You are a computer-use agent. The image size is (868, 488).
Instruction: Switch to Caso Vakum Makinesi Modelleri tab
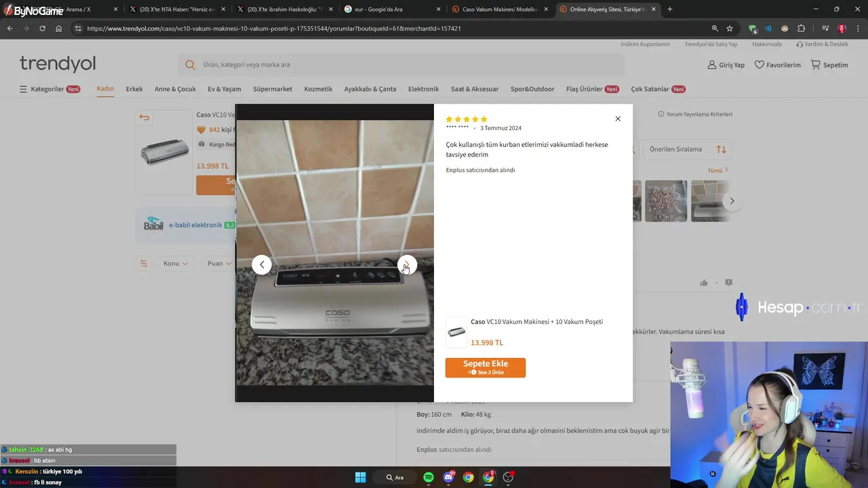(499, 9)
